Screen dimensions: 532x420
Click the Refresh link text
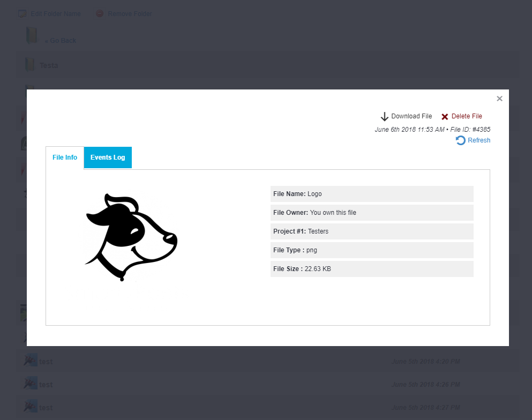tap(479, 140)
